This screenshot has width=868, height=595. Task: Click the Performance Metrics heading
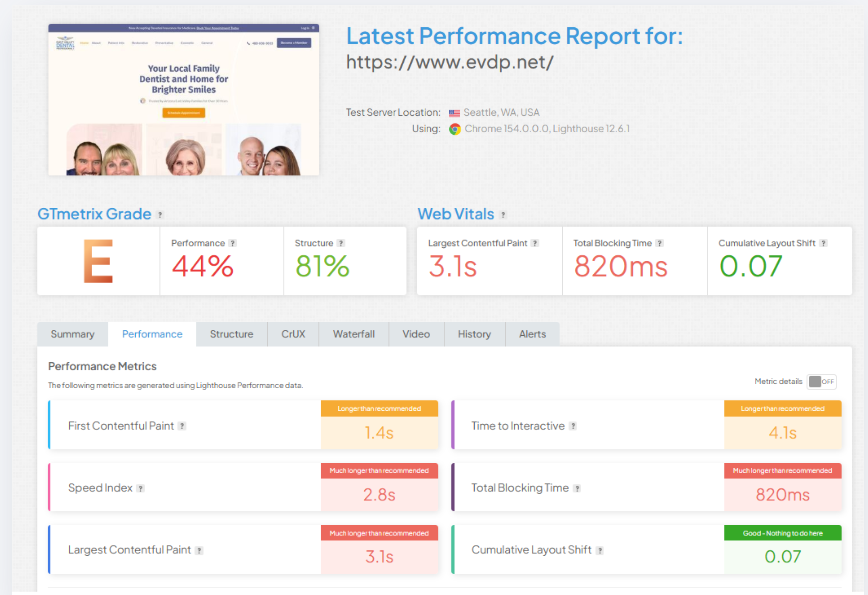click(102, 366)
